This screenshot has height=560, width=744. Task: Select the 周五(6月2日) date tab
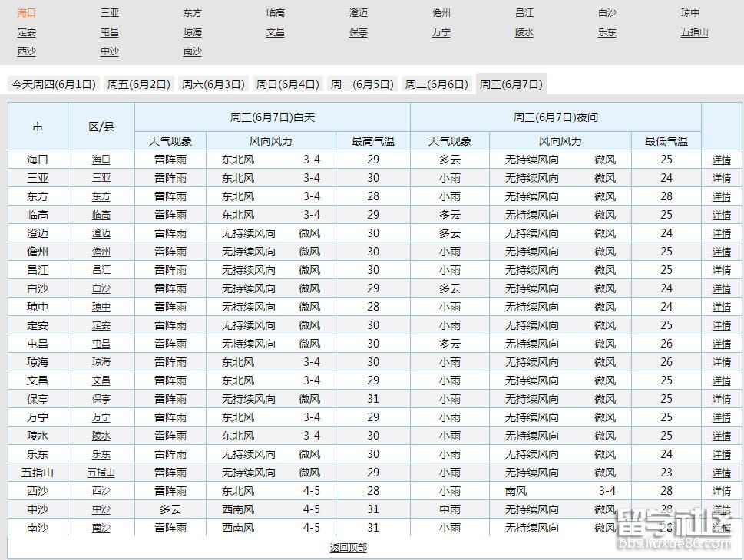[138, 84]
